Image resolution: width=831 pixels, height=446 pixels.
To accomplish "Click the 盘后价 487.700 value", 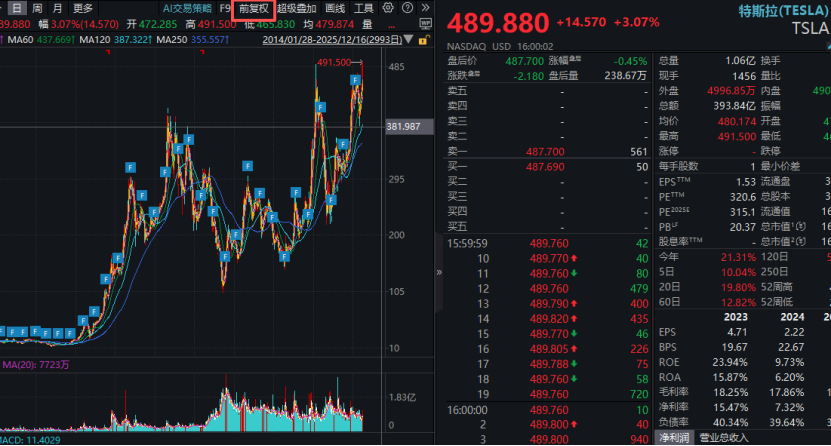I will tap(525, 61).
